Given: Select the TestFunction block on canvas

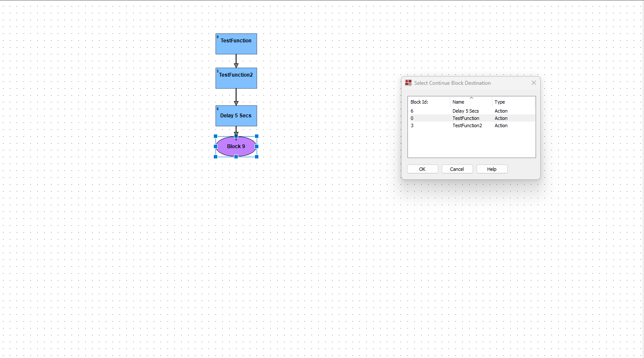Looking at the screenshot, I should pyautogui.click(x=236, y=44).
